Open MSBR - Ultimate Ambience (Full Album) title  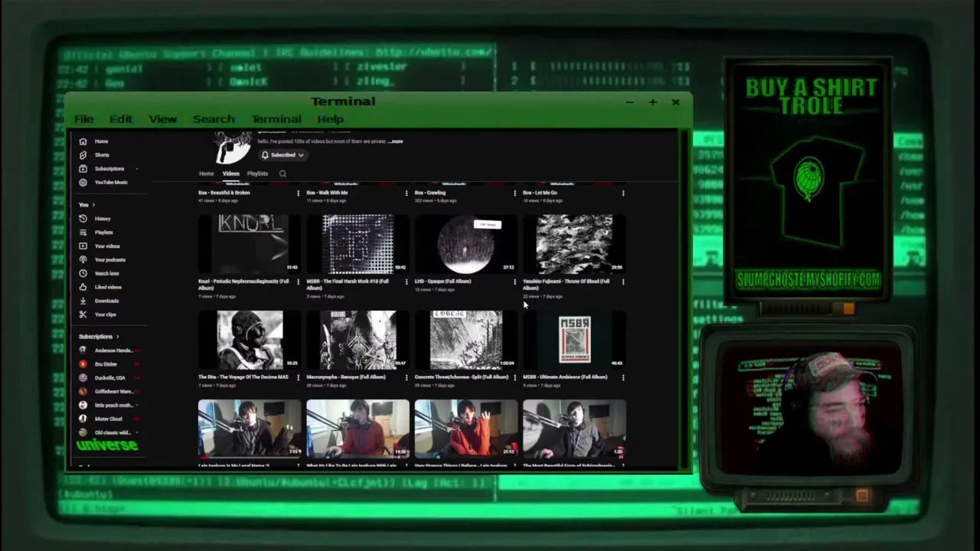point(565,377)
